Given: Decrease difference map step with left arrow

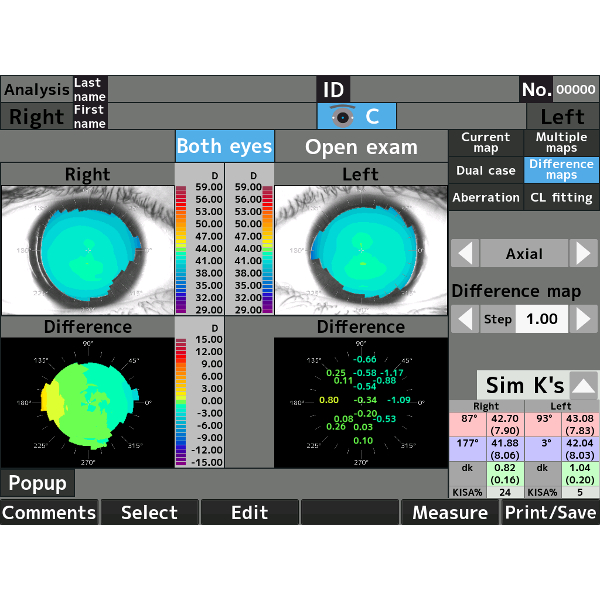Looking at the screenshot, I should [x=463, y=319].
